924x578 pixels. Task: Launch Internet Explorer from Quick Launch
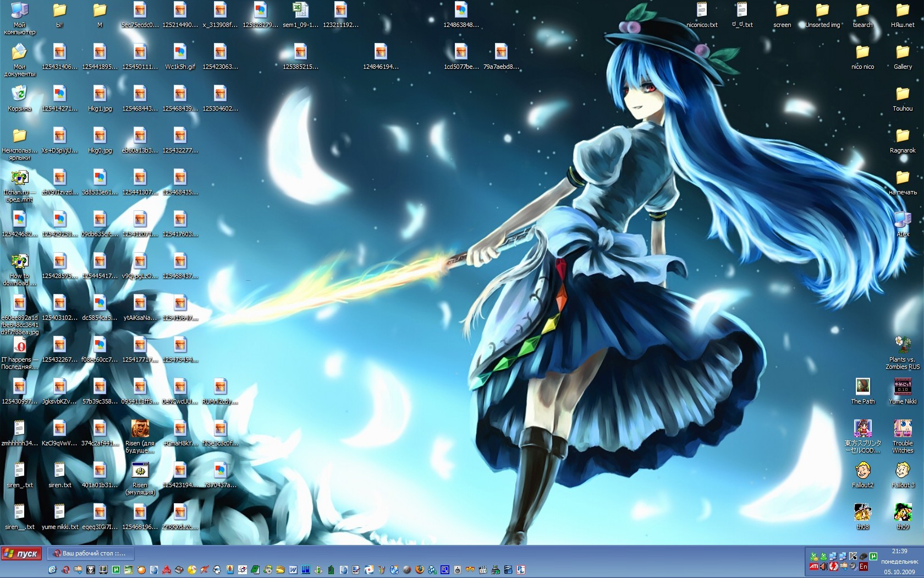pos(52,570)
